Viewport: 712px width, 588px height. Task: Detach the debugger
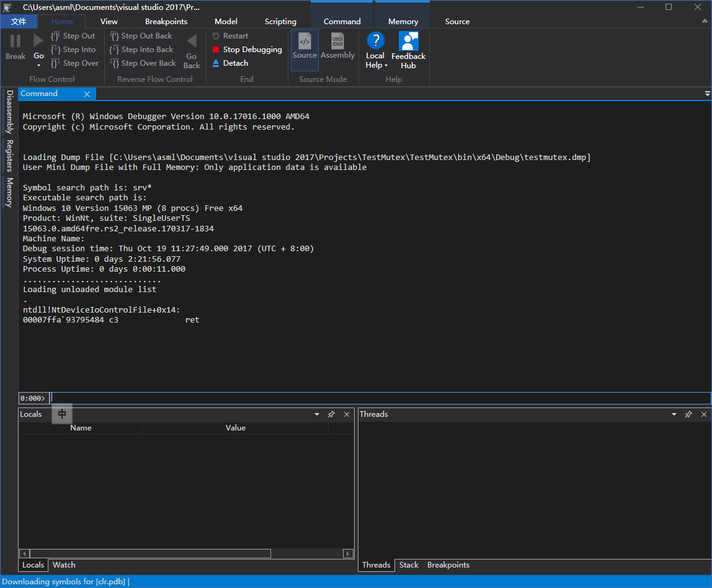[x=230, y=63]
